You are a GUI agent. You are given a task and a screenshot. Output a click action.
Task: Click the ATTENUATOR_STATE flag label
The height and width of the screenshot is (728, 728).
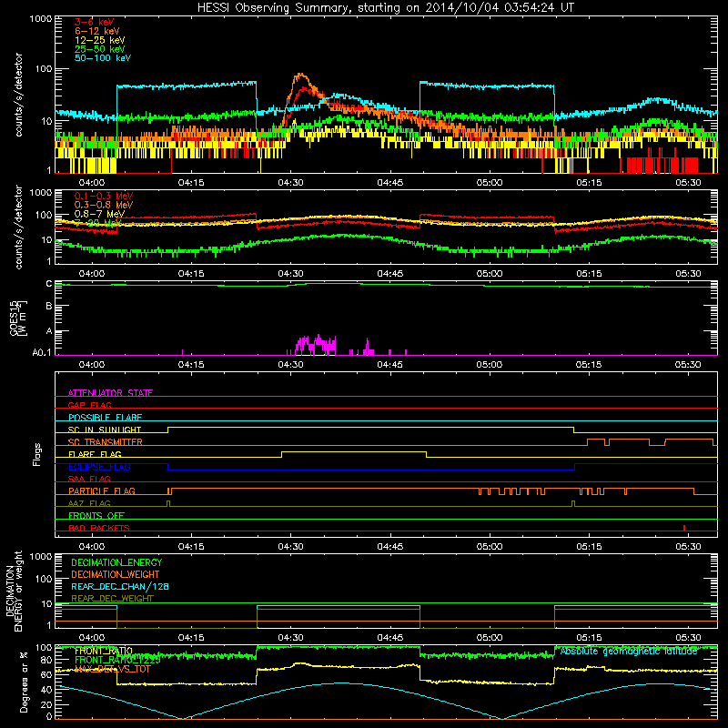[110, 393]
